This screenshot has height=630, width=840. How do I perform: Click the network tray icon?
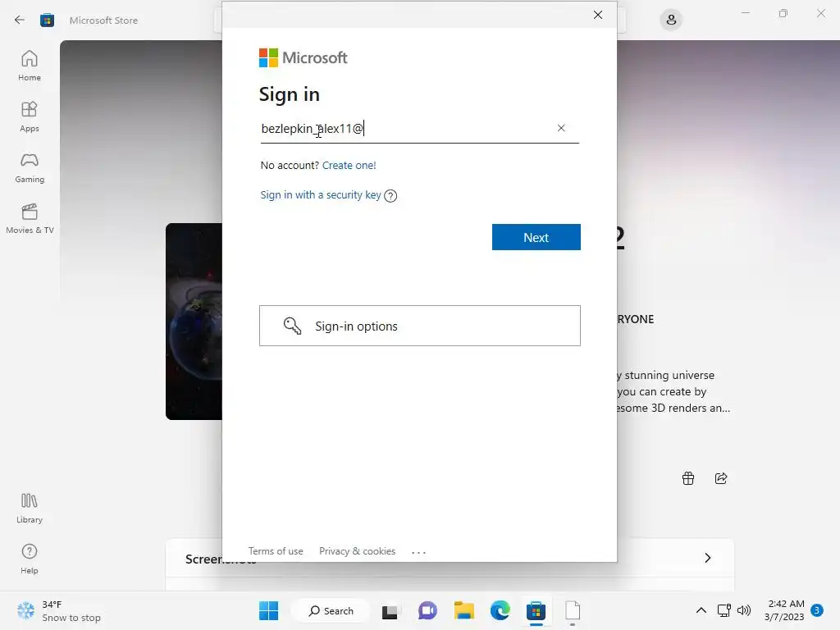pyautogui.click(x=724, y=610)
